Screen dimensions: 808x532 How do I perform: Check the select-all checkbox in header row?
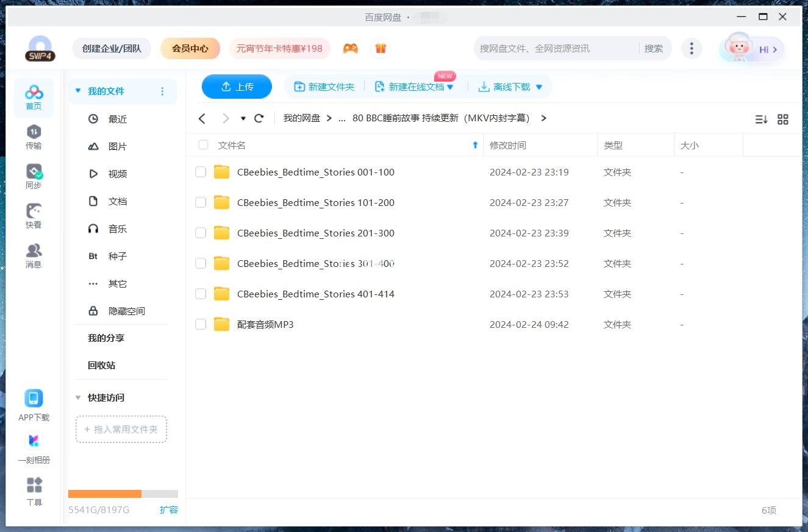(202, 145)
